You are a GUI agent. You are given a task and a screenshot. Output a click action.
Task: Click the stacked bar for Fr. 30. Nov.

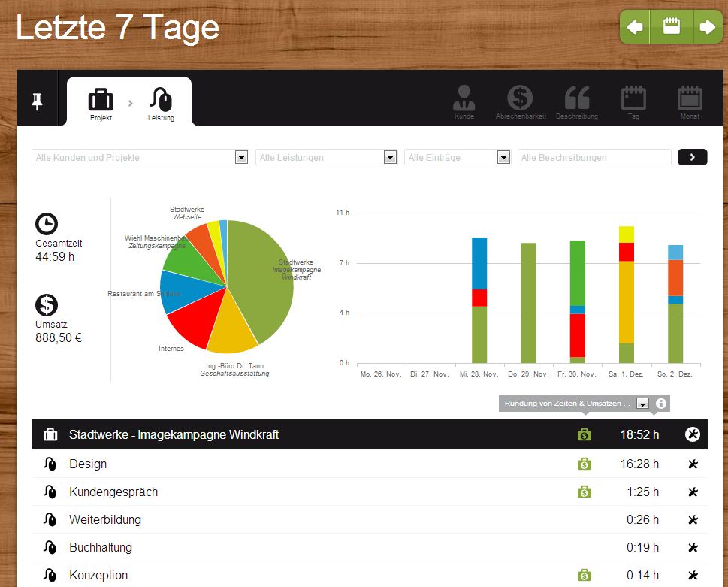pos(578,302)
